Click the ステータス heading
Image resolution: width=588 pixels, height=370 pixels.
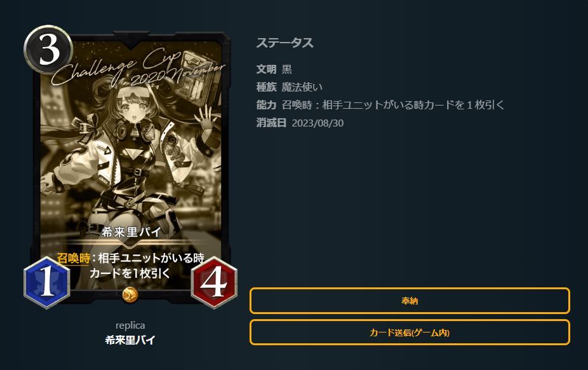(284, 43)
